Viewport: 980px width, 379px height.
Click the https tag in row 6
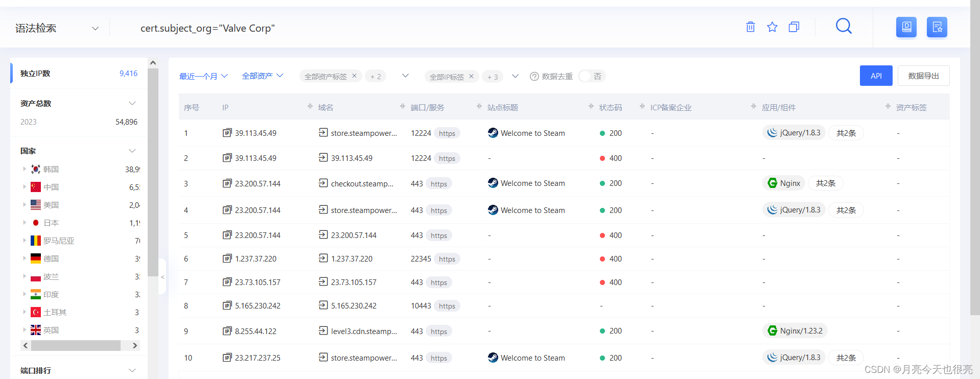447,259
